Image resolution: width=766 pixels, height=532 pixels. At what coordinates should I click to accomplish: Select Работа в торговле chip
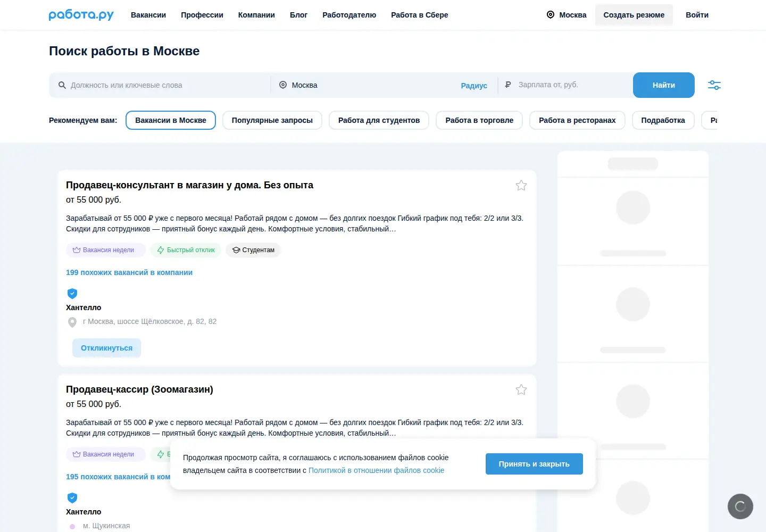pyautogui.click(x=479, y=120)
